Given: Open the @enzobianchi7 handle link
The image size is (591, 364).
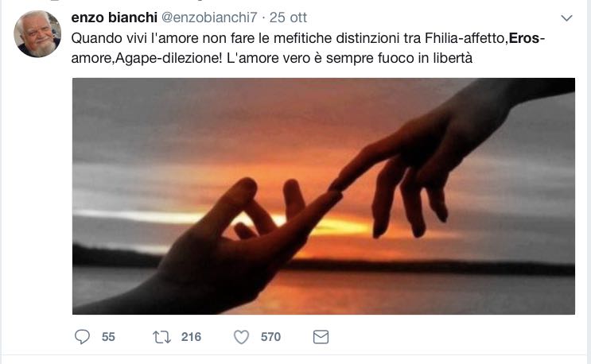Looking at the screenshot, I should pos(209,17).
